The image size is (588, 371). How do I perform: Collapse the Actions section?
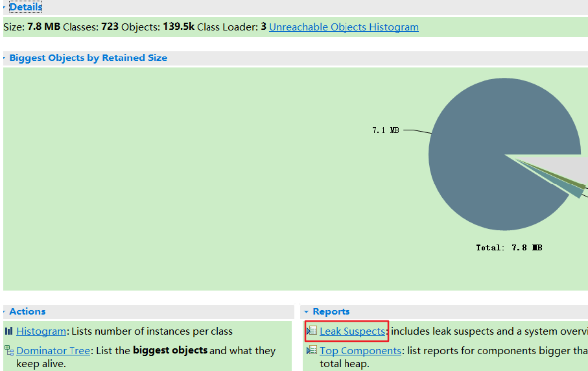tap(4, 311)
